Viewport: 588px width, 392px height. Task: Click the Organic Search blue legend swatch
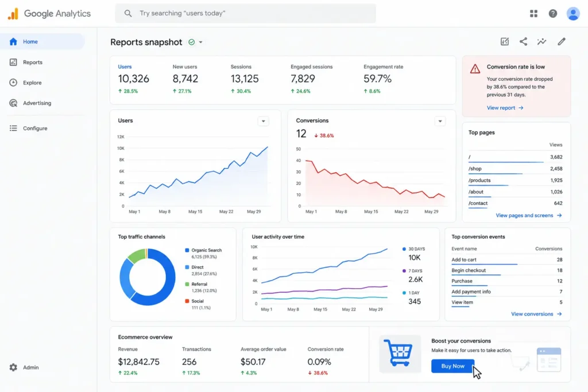pos(187,250)
